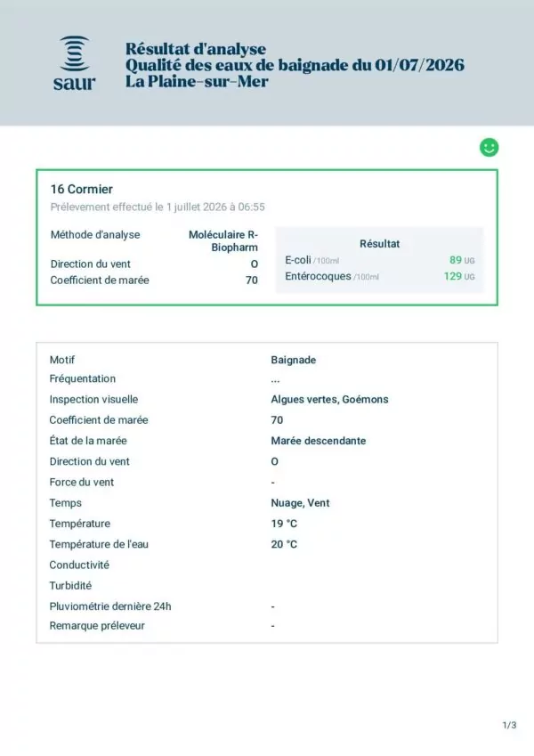Select the heading "Qualité des eaux de baignade du 01/07/2026"

[295, 65]
